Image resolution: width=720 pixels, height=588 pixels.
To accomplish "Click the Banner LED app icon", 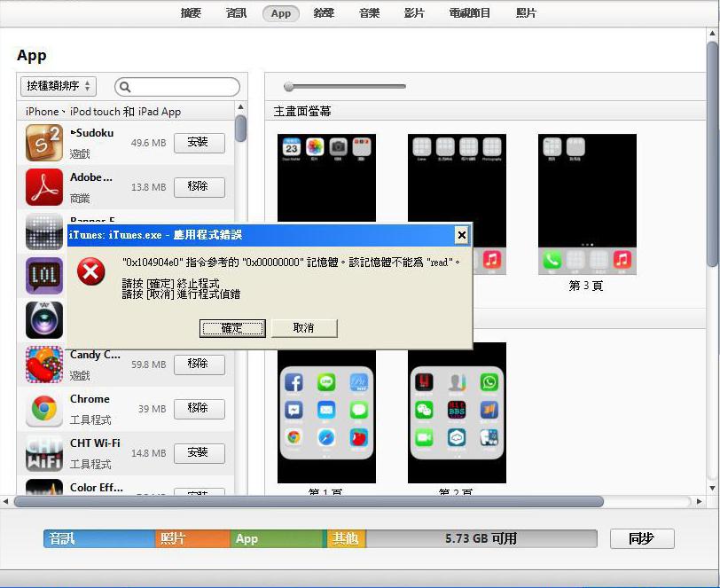I will click(44, 231).
